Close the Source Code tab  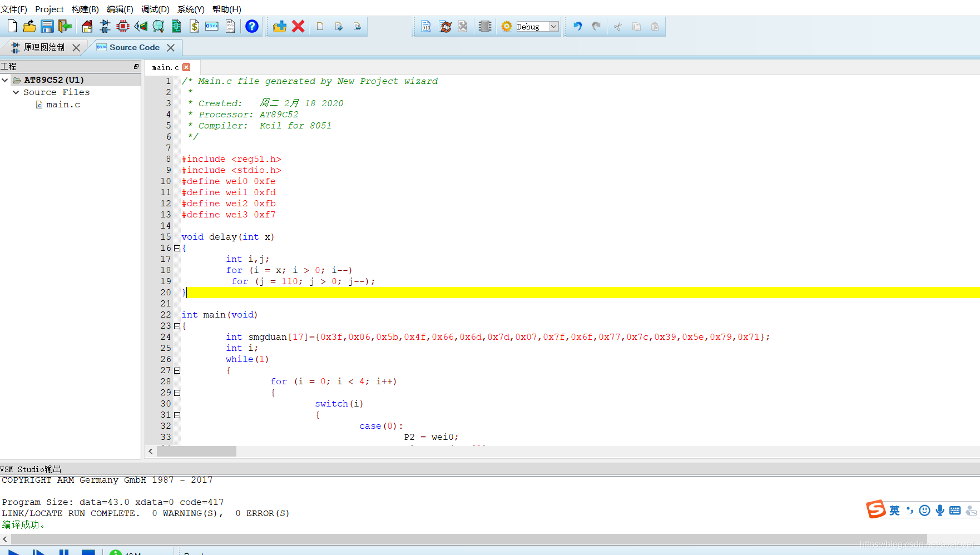pos(171,48)
